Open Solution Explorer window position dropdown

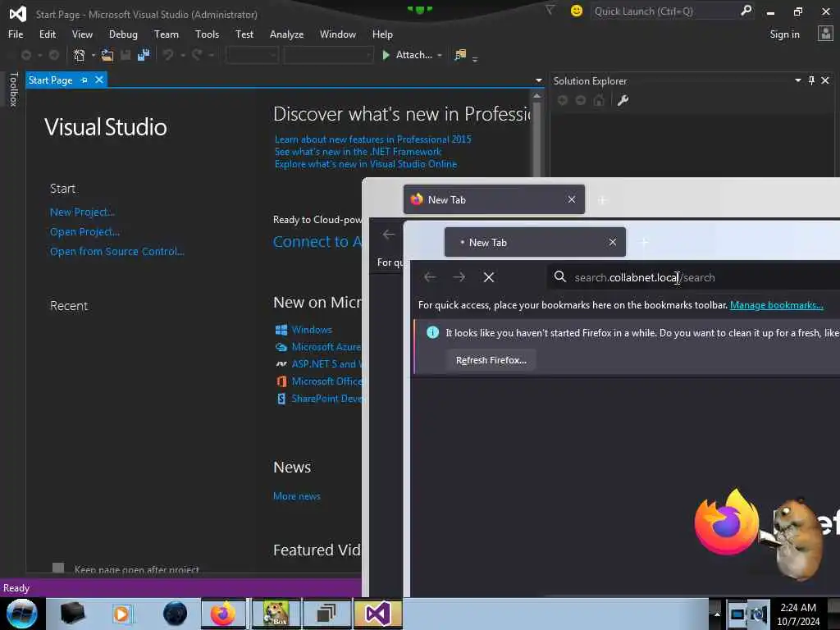click(x=797, y=80)
